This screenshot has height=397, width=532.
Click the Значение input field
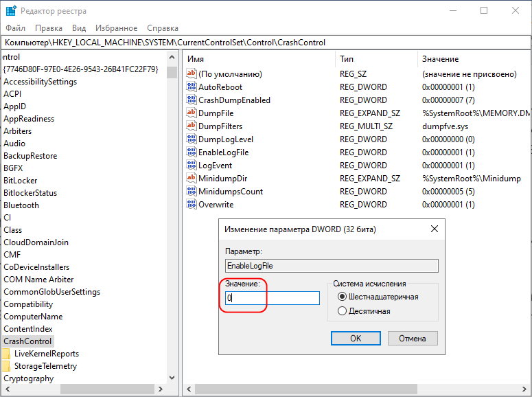(273, 298)
